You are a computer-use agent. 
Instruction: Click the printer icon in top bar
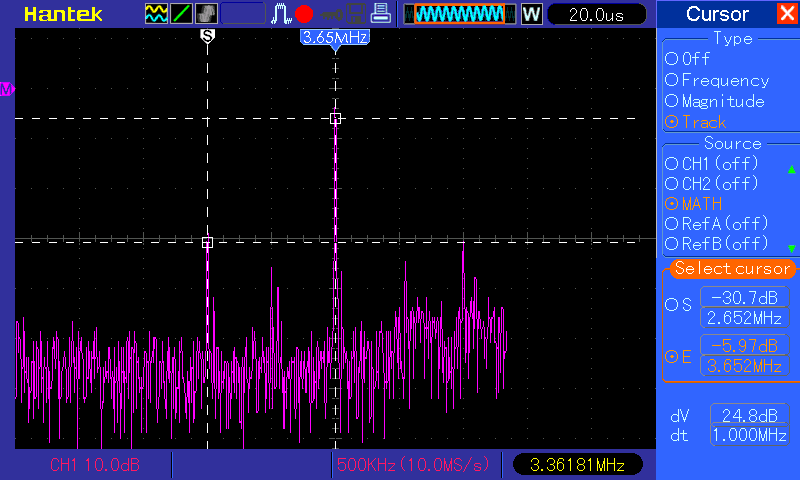(x=380, y=14)
